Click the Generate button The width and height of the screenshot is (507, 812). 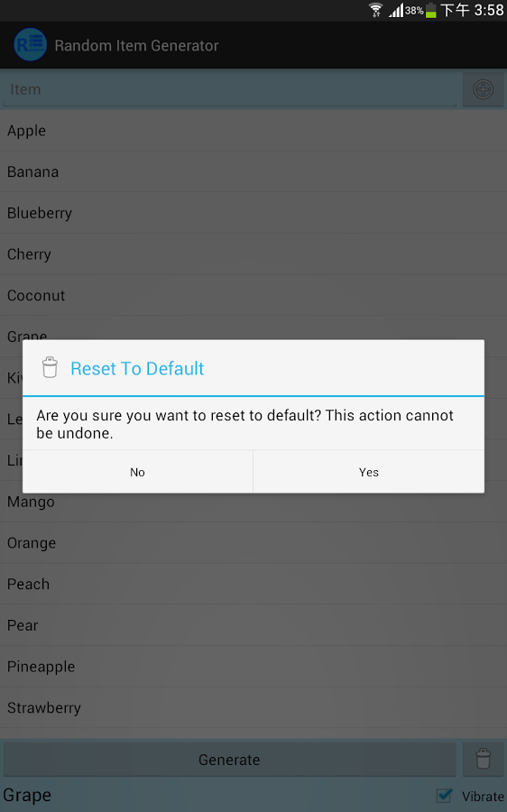[x=229, y=759]
